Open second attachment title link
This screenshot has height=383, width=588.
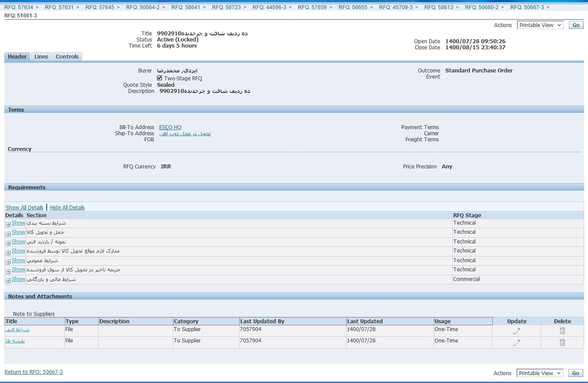pyautogui.click(x=15, y=341)
